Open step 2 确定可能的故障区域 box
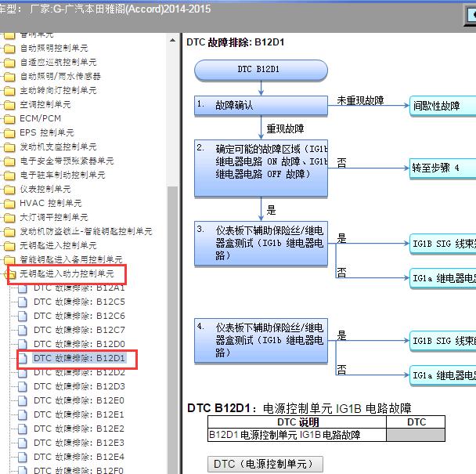Screen dimensions: 476x474 [x=261, y=168]
